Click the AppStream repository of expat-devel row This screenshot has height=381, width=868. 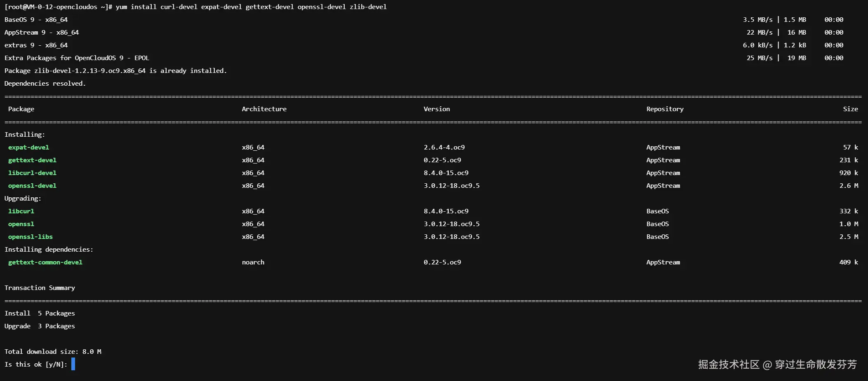click(663, 147)
